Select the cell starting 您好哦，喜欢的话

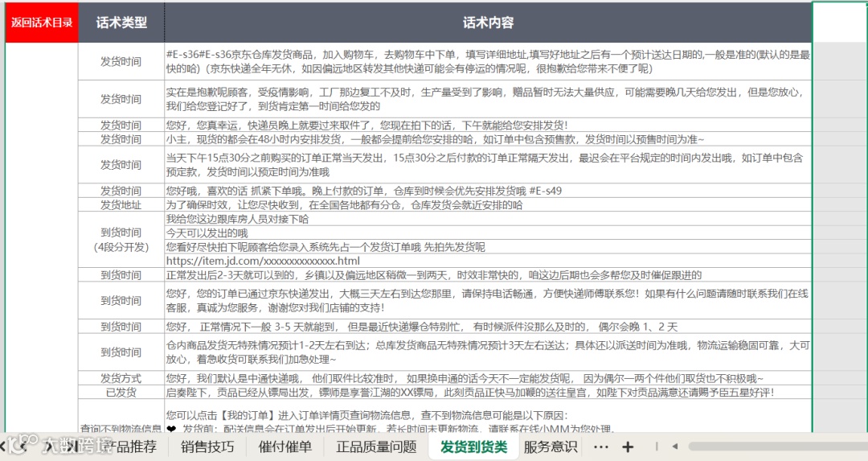[x=489, y=191]
